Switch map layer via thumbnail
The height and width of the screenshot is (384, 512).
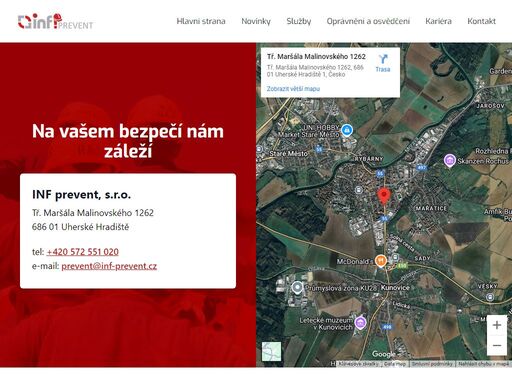point(271,351)
